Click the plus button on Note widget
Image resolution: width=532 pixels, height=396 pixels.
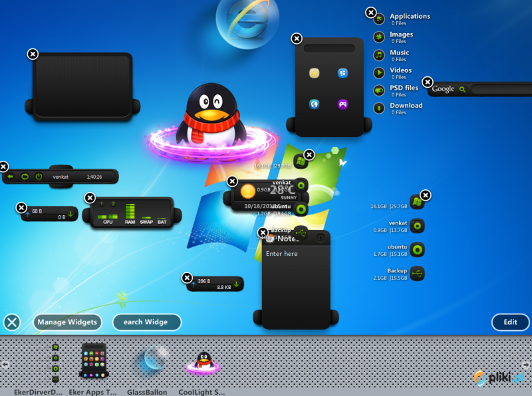[321, 238]
